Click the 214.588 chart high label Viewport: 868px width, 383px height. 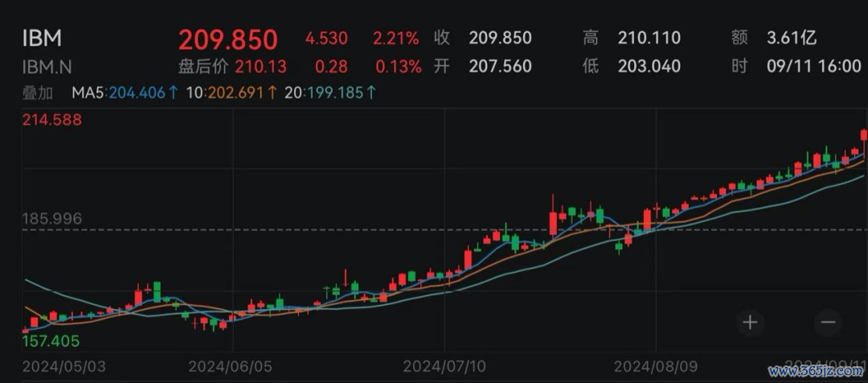point(52,120)
